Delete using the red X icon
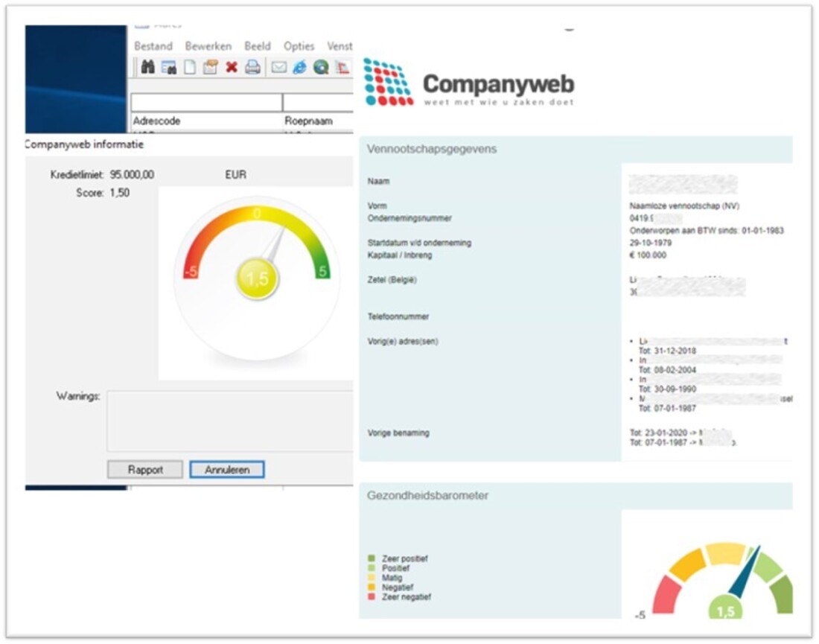This screenshot has width=819, height=644. (232, 67)
